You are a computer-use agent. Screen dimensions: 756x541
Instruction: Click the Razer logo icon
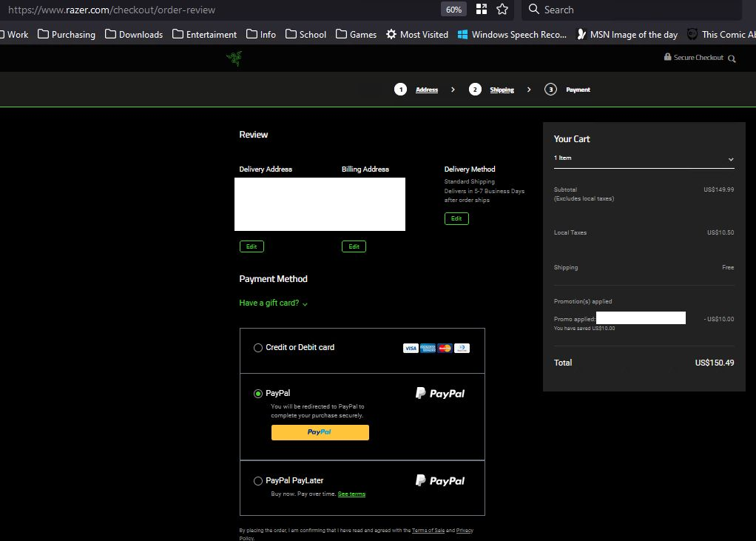[x=234, y=58]
